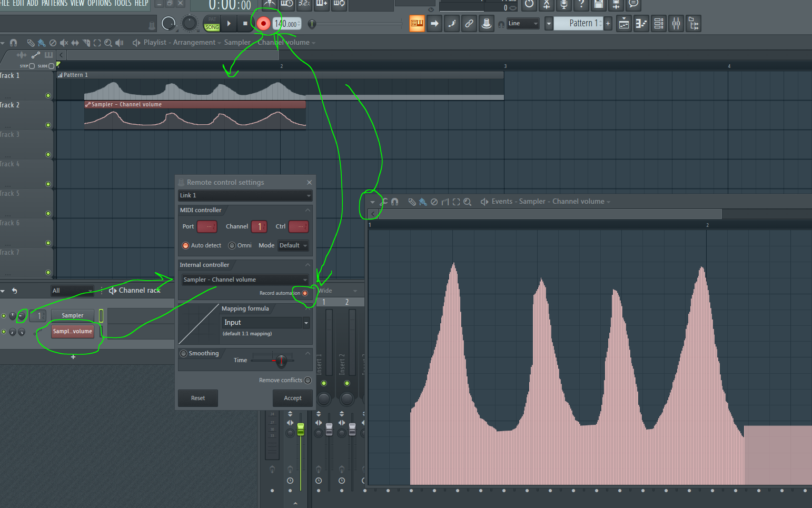This screenshot has width=812, height=508.
Task: Open the Internal controller Sampler - Channel volume dropdown
Action: click(245, 280)
